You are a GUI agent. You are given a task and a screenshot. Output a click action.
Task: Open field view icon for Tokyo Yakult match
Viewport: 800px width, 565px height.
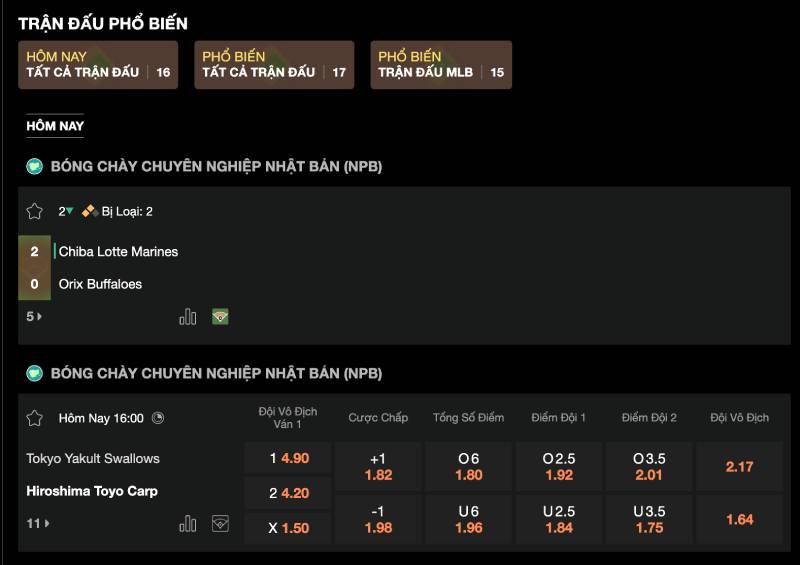click(221, 523)
